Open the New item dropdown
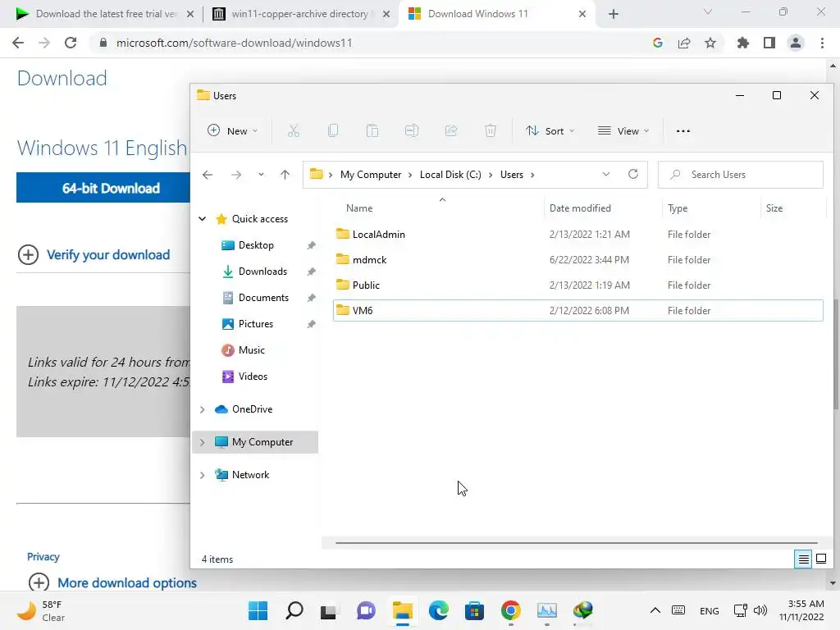This screenshot has width=840, height=630. [232, 130]
